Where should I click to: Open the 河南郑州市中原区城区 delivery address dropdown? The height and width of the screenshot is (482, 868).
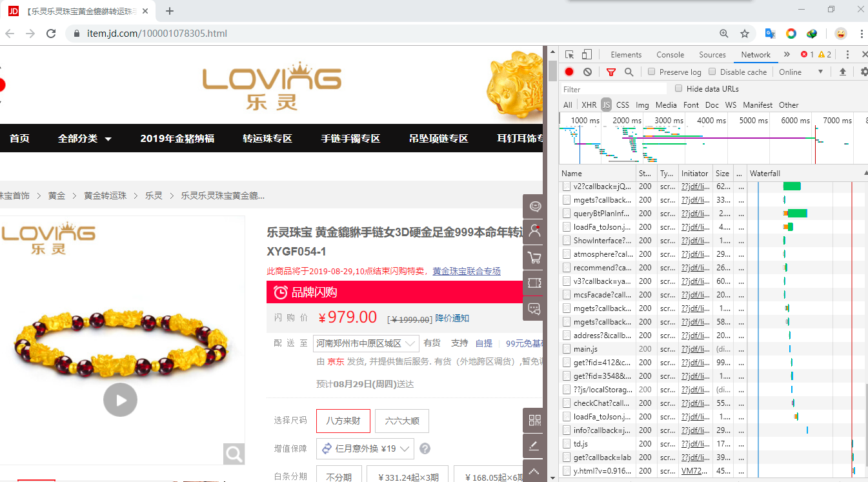366,343
